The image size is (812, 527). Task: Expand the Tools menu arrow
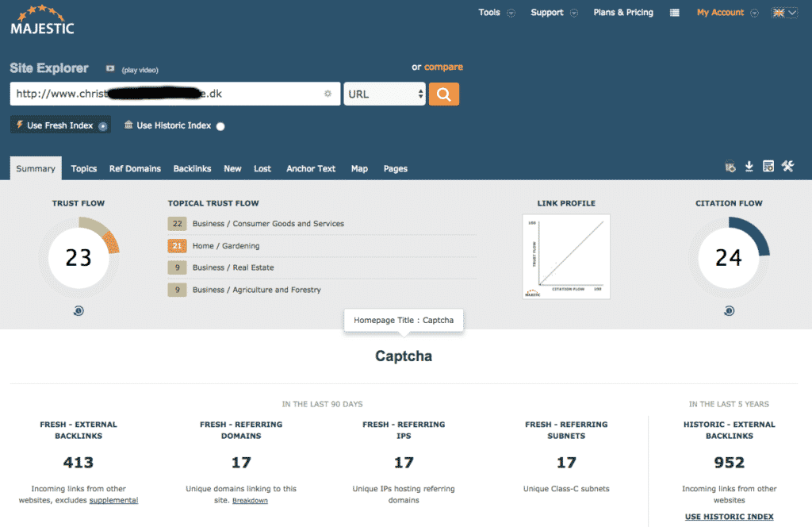(511, 13)
